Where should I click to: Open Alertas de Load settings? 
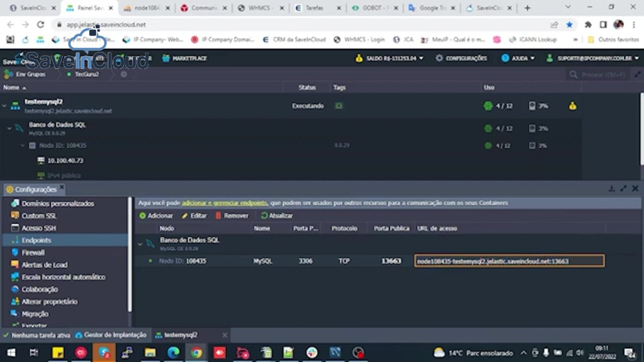[44, 264]
